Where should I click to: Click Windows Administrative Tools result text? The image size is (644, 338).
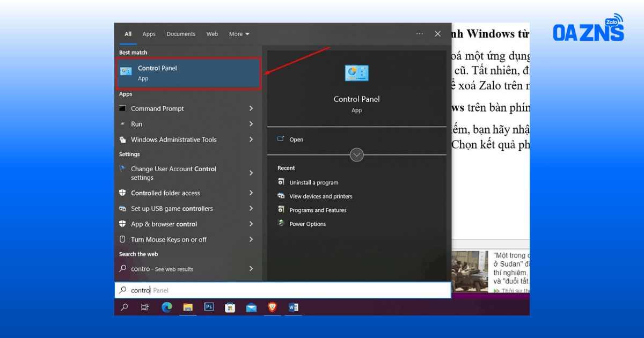174,139
